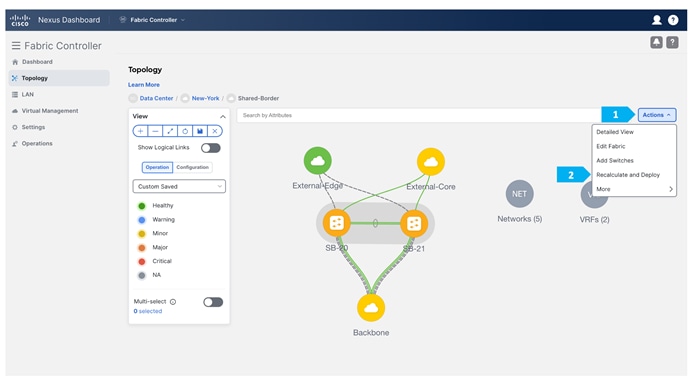Open the notifications bell icon
The height and width of the screenshot is (387, 696).
click(656, 42)
